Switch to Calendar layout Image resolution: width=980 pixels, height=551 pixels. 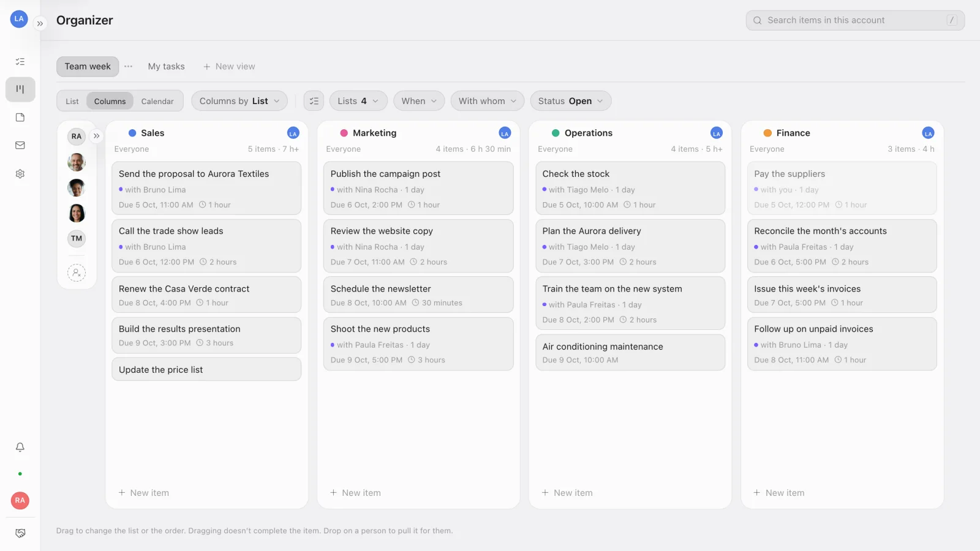[x=157, y=101]
